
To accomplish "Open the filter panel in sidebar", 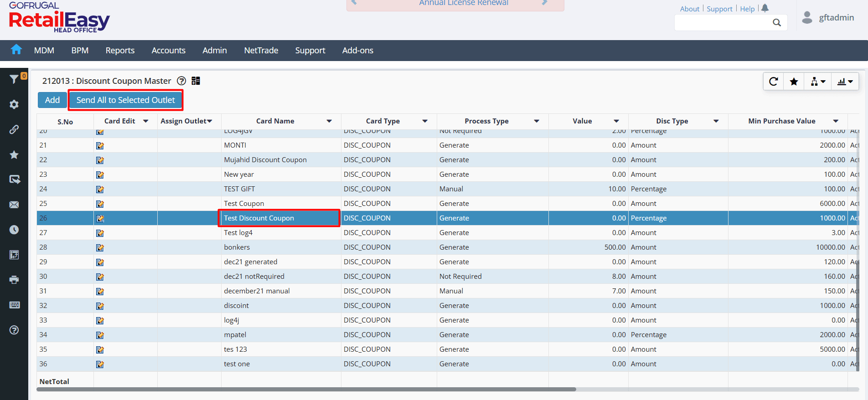I will click(x=14, y=79).
